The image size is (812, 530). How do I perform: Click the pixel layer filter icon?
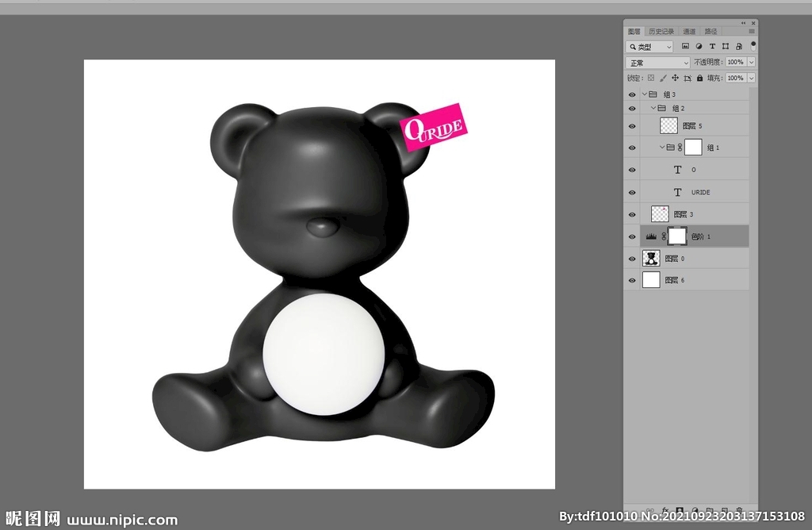tap(685, 47)
